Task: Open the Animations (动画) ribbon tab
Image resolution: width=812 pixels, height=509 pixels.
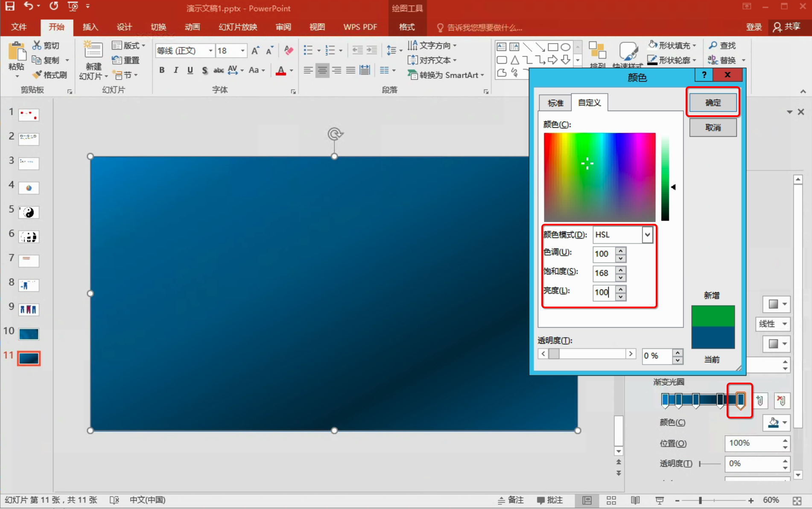Action: pyautogui.click(x=192, y=27)
